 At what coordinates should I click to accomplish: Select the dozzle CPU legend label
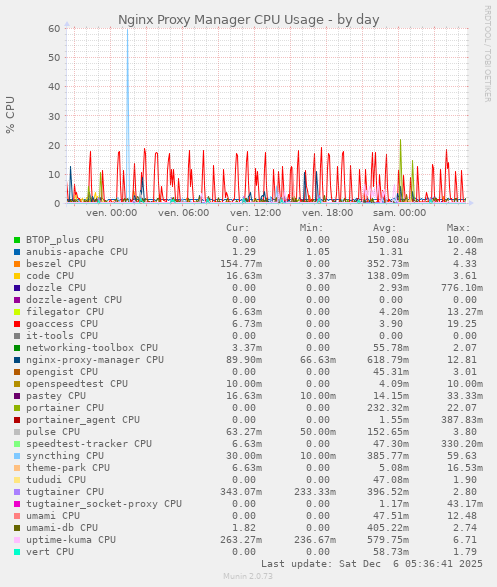pos(56,288)
